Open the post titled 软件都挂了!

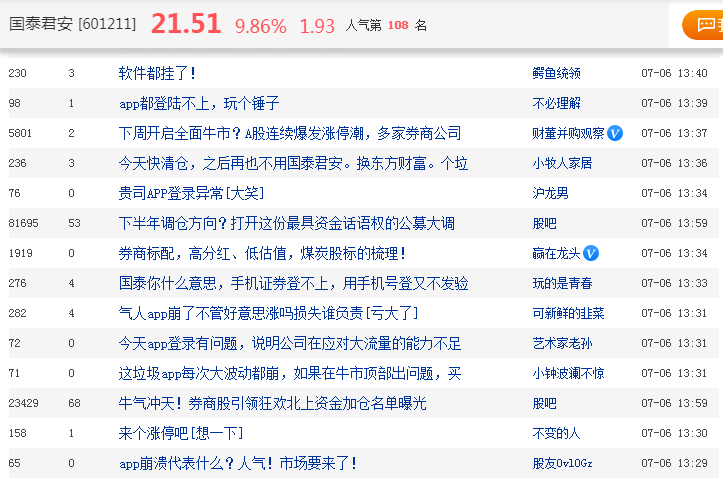(157, 73)
